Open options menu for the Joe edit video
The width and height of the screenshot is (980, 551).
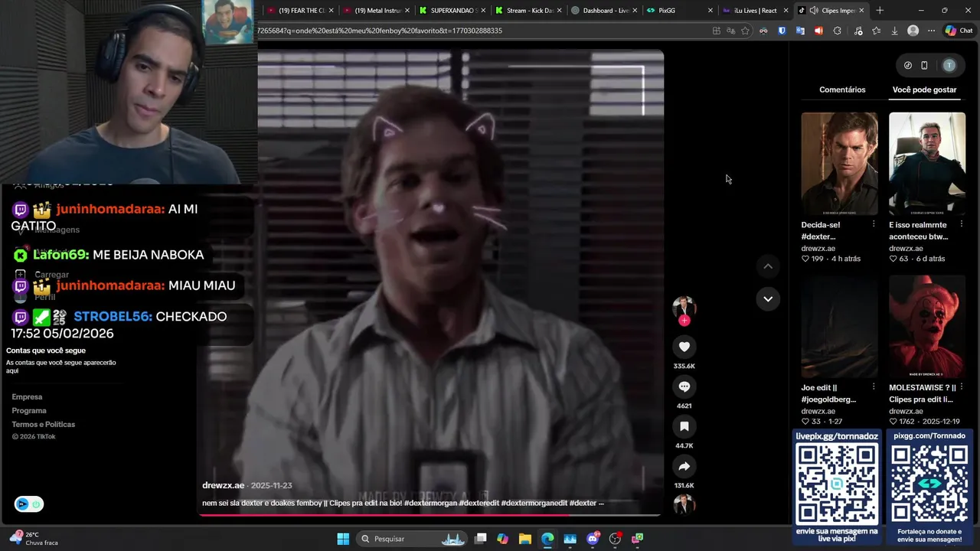(874, 387)
